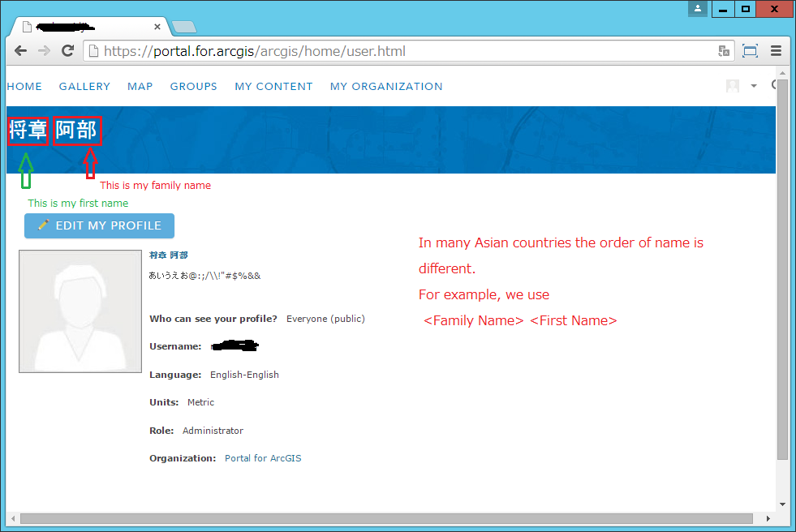The width and height of the screenshot is (796, 532).
Task: Close the current browser tab
Action: point(157,27)
